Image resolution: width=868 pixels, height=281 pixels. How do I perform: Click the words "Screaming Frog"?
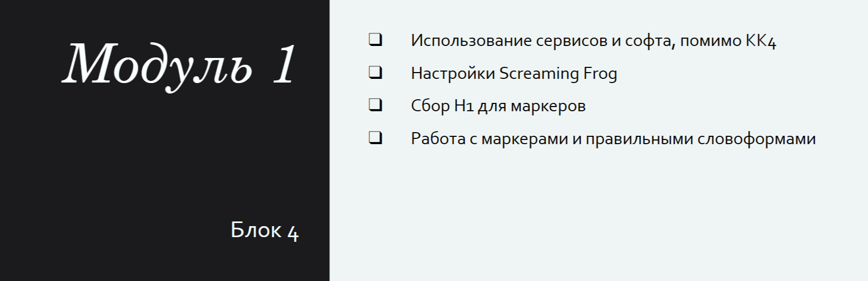558,73
